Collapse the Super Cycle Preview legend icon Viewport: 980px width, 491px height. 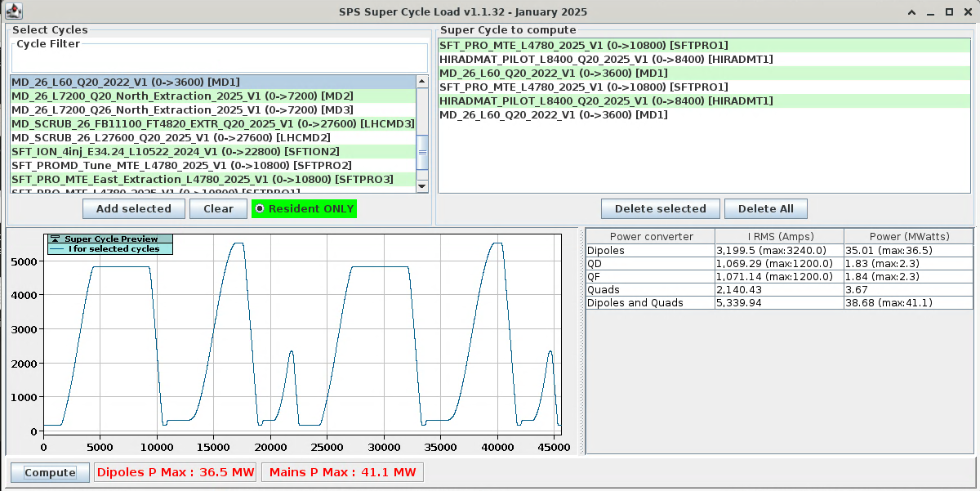point(56,239)
